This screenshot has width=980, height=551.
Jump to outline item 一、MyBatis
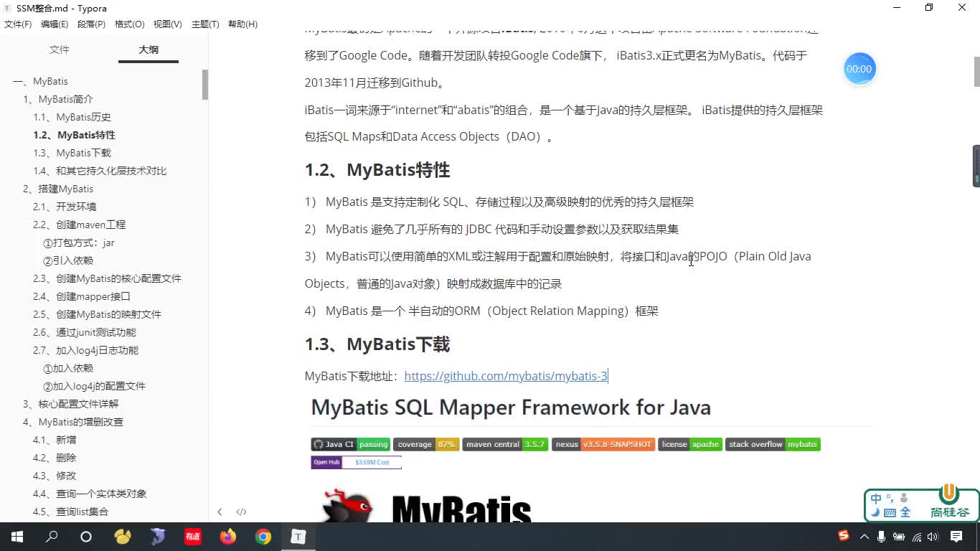(x=40, y=81)
